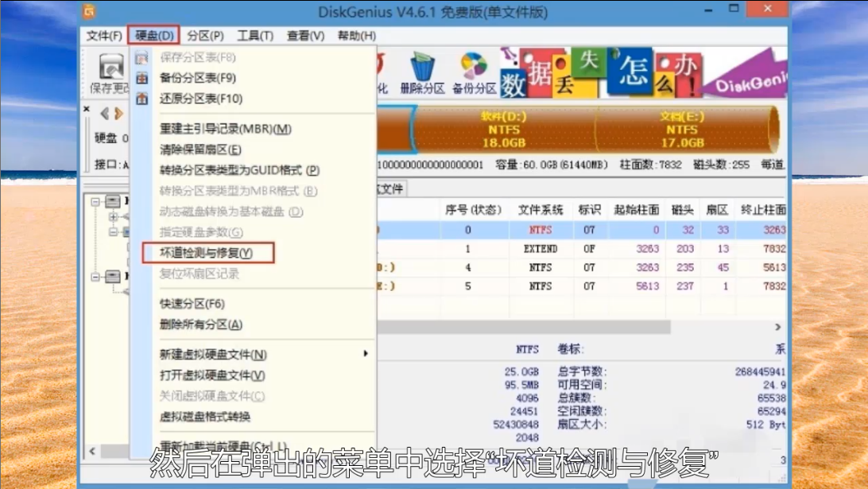Image resolution: width=868 pixels, height=489 pixels.
Task: Select 重建主引导记录(MBR)(M)
Action: 226,129
